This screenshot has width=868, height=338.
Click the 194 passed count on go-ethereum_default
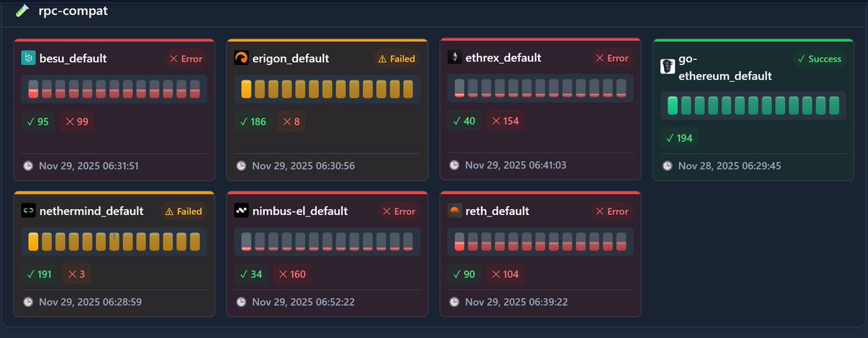tap(679, 138)
